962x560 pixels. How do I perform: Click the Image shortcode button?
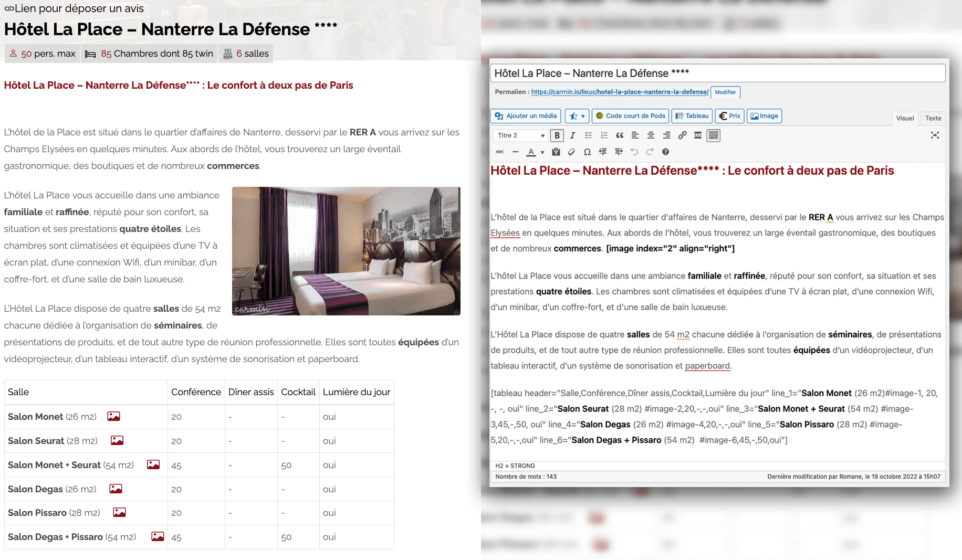(765, 116)
